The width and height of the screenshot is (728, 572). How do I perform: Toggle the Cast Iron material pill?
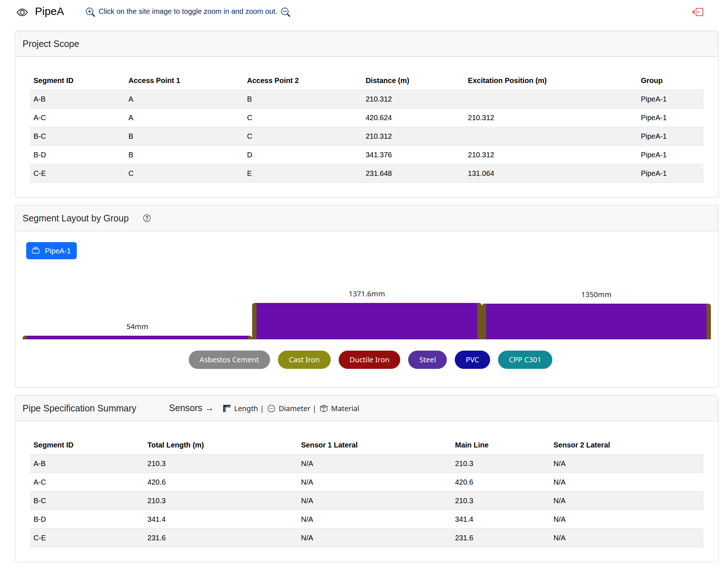point(304,360)
